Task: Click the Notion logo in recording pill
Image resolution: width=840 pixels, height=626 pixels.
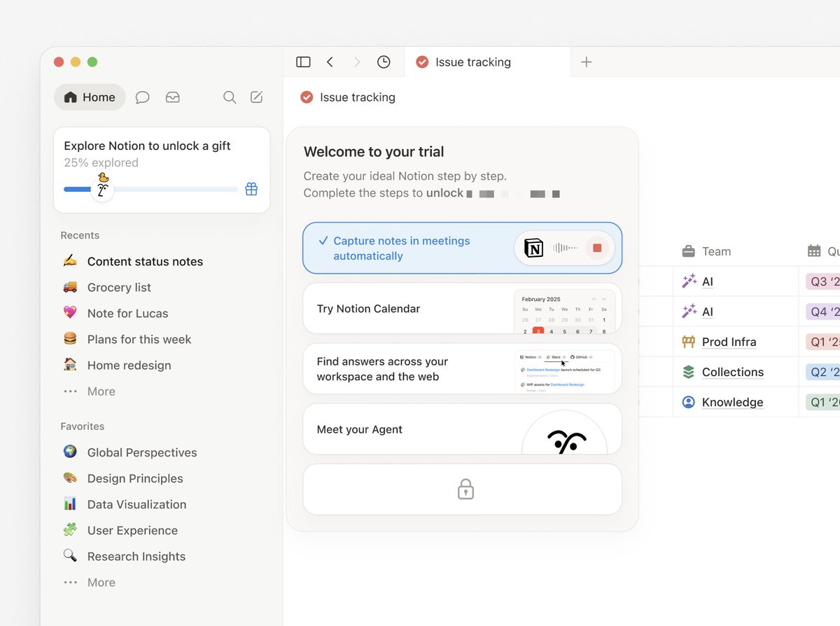Action: pyautogui.click(x=533, y=248)
